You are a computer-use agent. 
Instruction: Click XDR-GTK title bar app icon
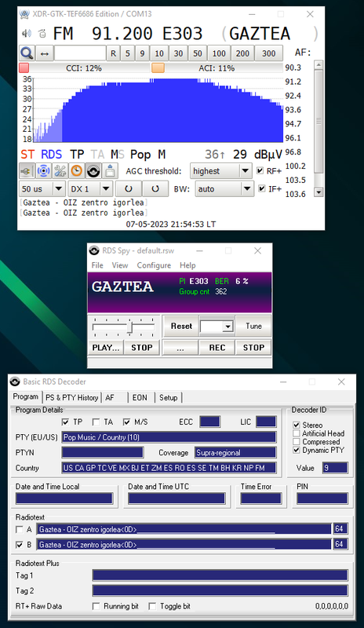25,14
